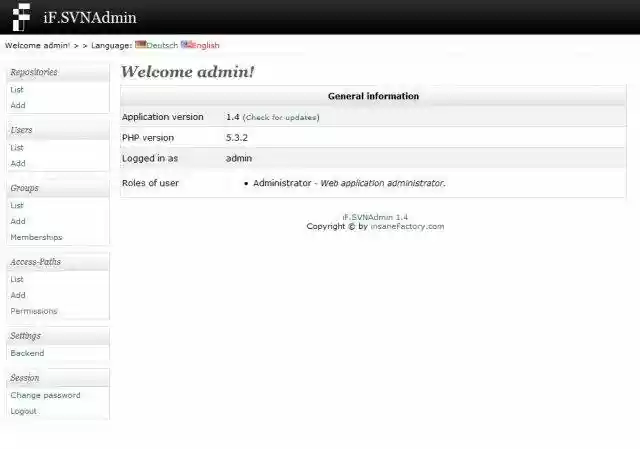Click the Session section header

(x=25, y=378)
